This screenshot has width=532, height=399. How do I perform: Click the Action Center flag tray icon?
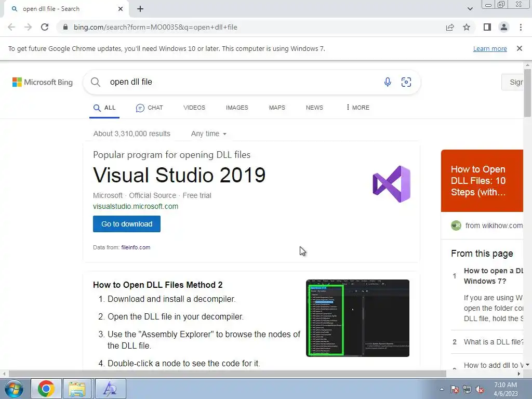[455, 389]
